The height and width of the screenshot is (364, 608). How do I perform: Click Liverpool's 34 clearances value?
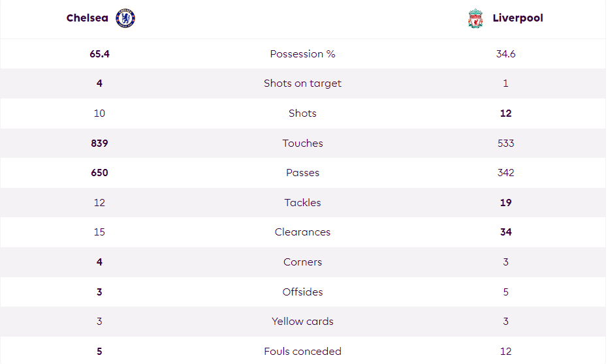tap(505, 232)
